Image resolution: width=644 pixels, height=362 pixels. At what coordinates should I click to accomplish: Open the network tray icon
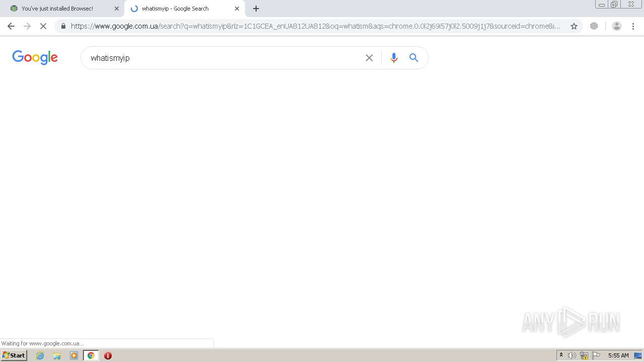tap(584, 355)
